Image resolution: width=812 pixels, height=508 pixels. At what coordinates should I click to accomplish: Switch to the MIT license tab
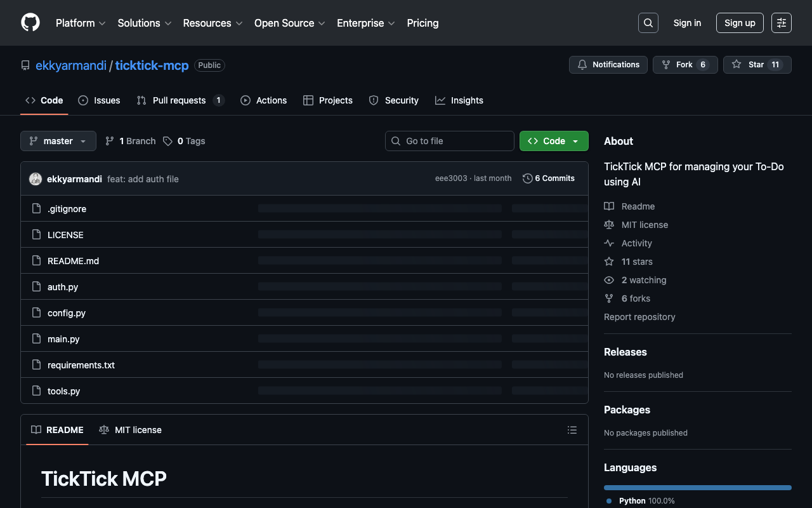pyautogui.click(x=131, y=430)
